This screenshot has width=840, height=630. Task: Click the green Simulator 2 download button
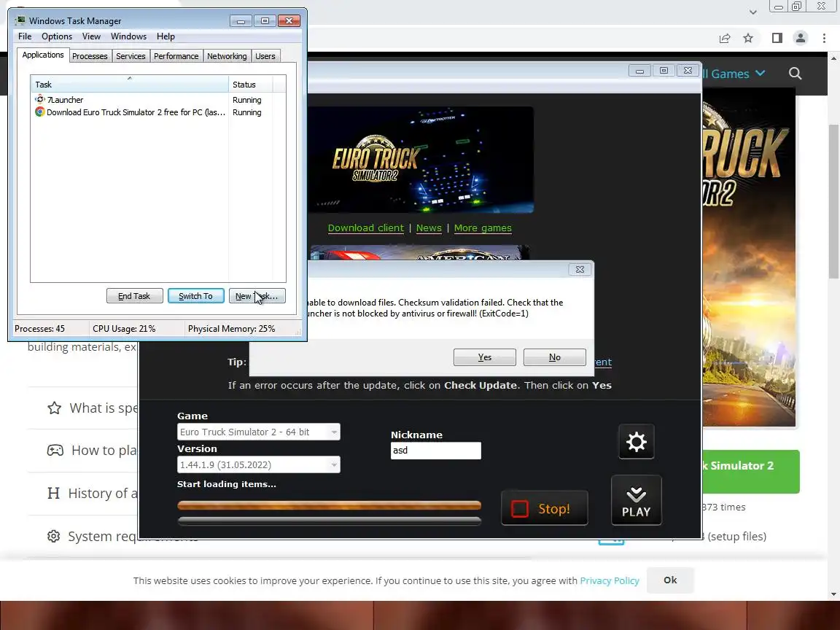pyautogui.click(x=750, y=472)
